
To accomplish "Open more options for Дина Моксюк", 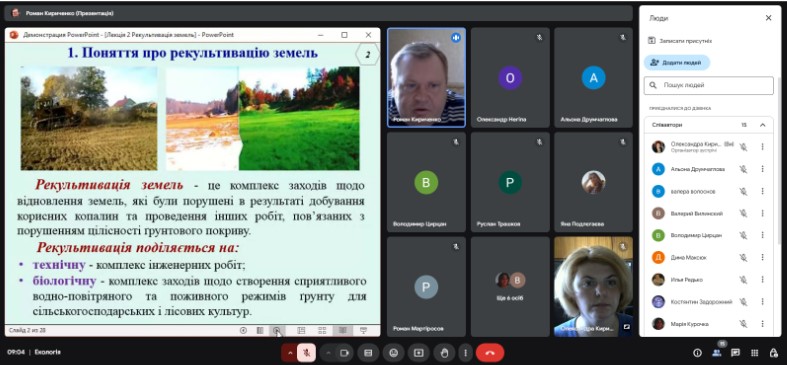I will coord(762,258).
